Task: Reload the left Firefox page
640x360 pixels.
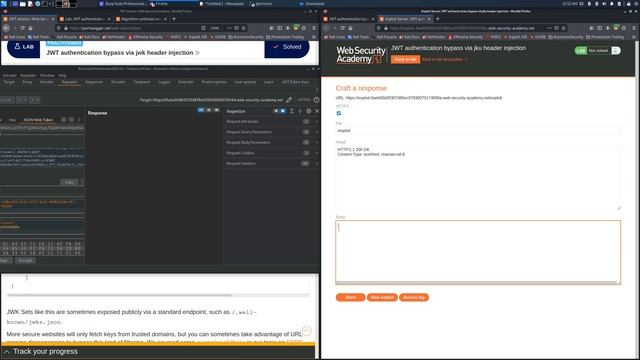Action: (x=22, y=28)
